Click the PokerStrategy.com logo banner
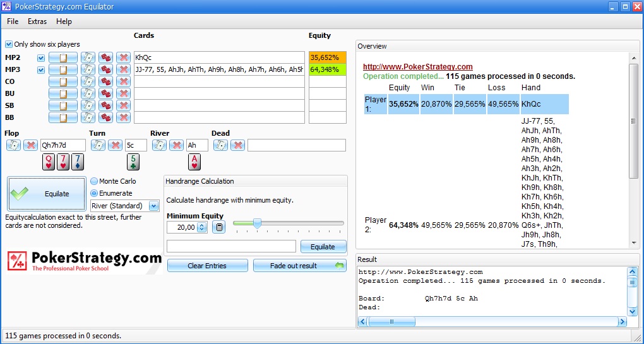The image size is (644, 344). 84,261
